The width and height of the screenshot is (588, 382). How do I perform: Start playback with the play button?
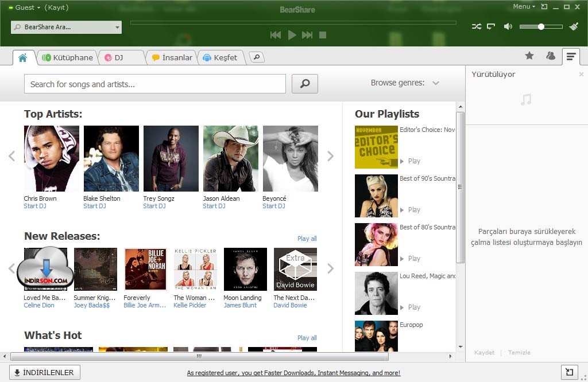click(x=292, y=35)
